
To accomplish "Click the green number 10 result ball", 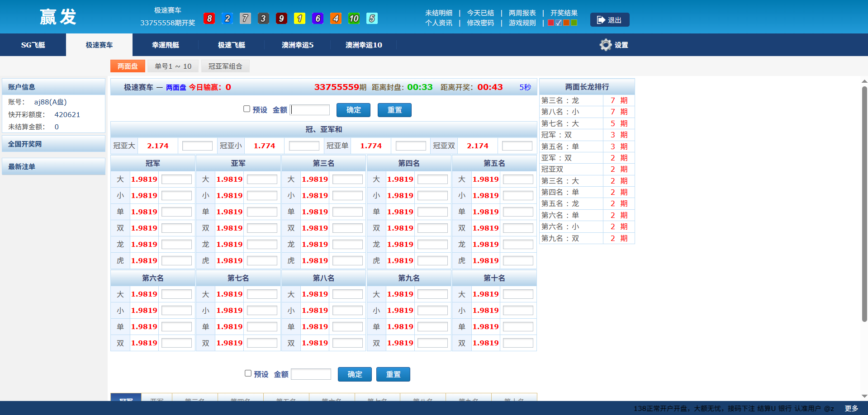I will 354,19.
